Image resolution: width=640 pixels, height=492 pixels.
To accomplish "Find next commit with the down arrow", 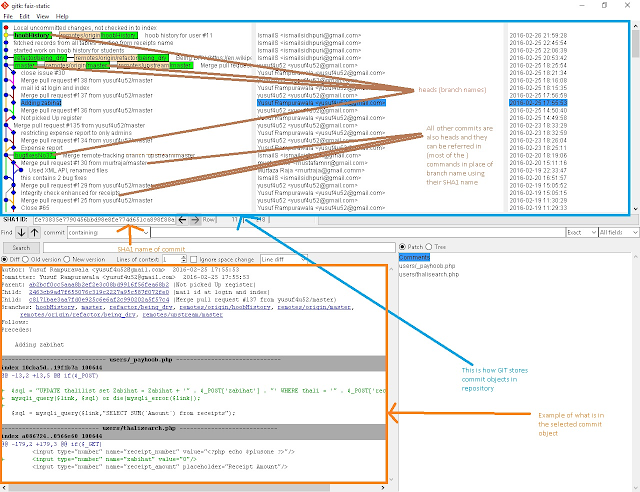I will [21, 233].
